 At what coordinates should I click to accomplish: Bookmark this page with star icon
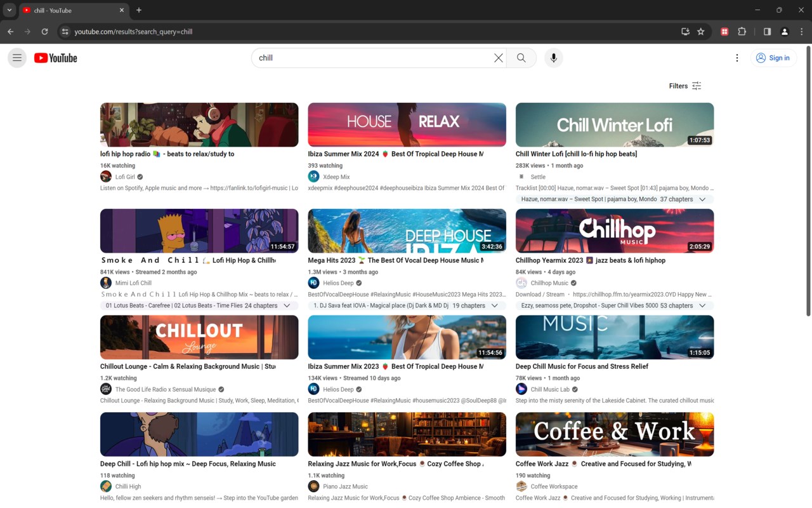(701, 32)
